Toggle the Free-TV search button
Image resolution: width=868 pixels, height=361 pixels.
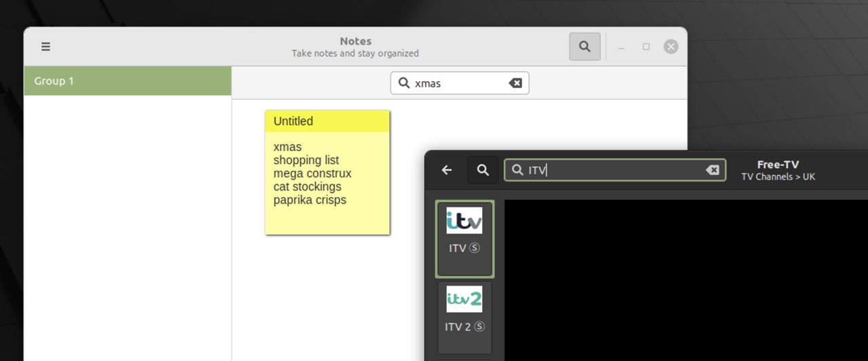[x=483, y=170]
